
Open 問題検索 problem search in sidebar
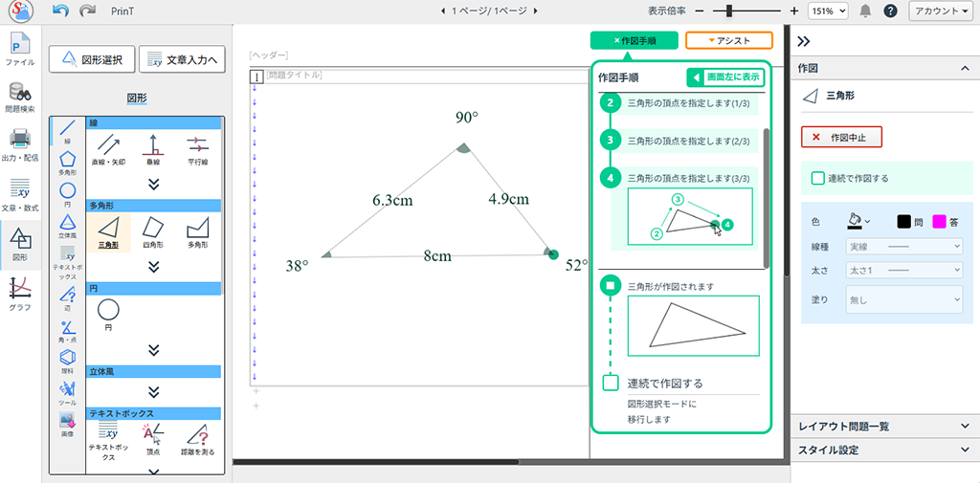click(19, 98)
